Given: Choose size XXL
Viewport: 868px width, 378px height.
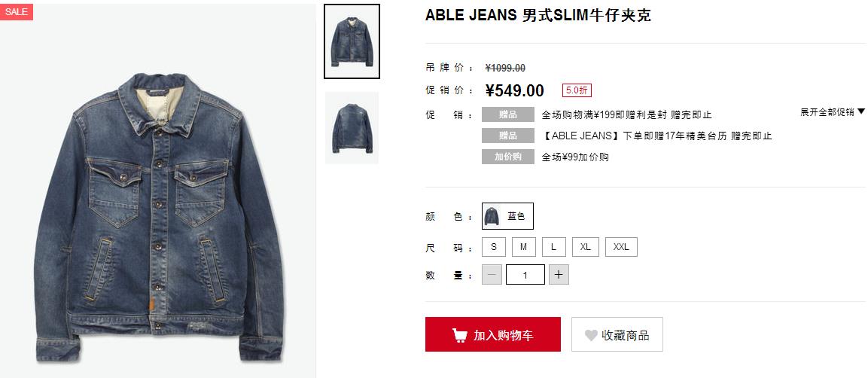Looking at the screenshot, I should (621, 247).
